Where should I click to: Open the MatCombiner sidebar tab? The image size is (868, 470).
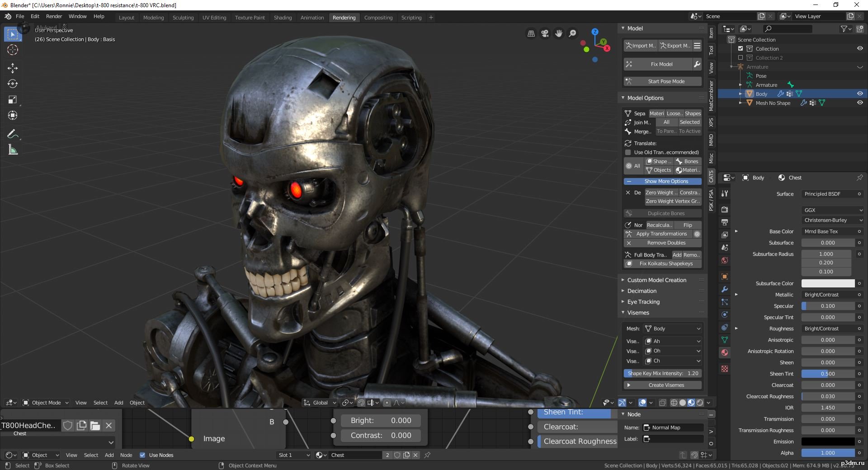(x=711, y=96)
